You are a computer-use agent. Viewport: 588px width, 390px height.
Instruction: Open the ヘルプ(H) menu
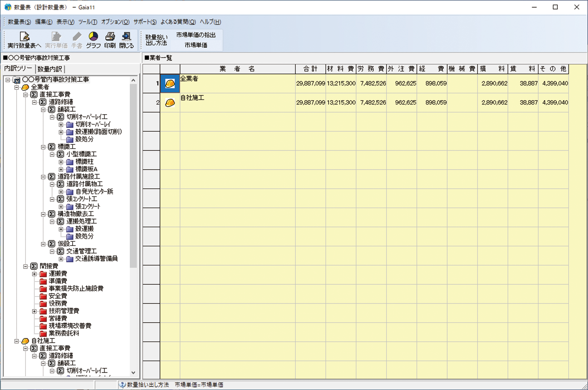(x=210, y=22)
